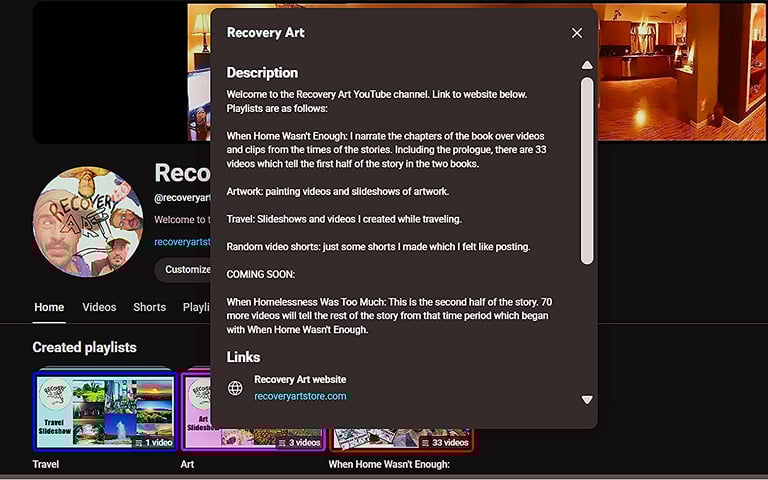This screenshot has width=768, height=480.
Task: Click the 'Artwork: painting videos' line
Action: point(337,192)
